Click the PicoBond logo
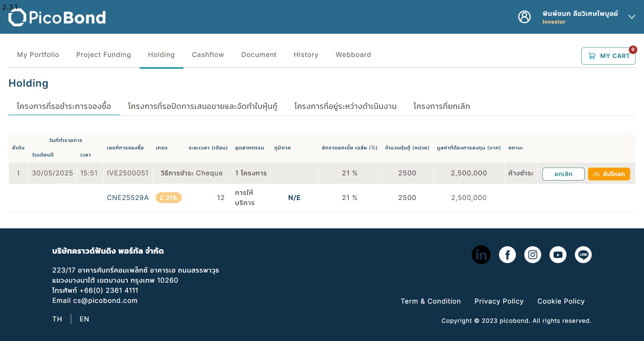The image size is (644, 341). (x=57, y=17)
